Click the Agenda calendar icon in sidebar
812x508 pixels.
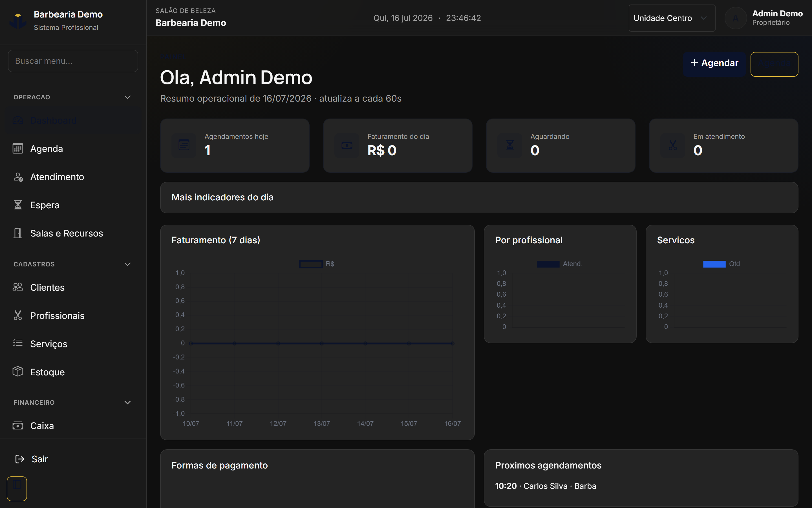18,148
